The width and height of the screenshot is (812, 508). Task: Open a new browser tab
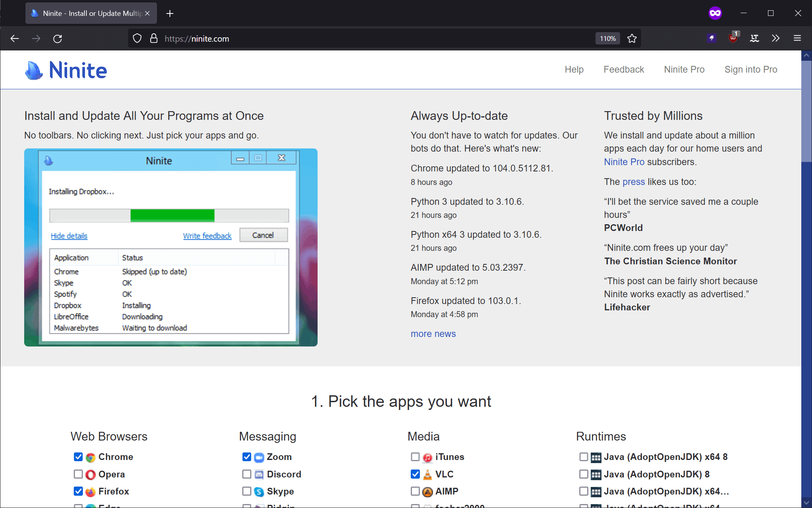pos(170,13)
